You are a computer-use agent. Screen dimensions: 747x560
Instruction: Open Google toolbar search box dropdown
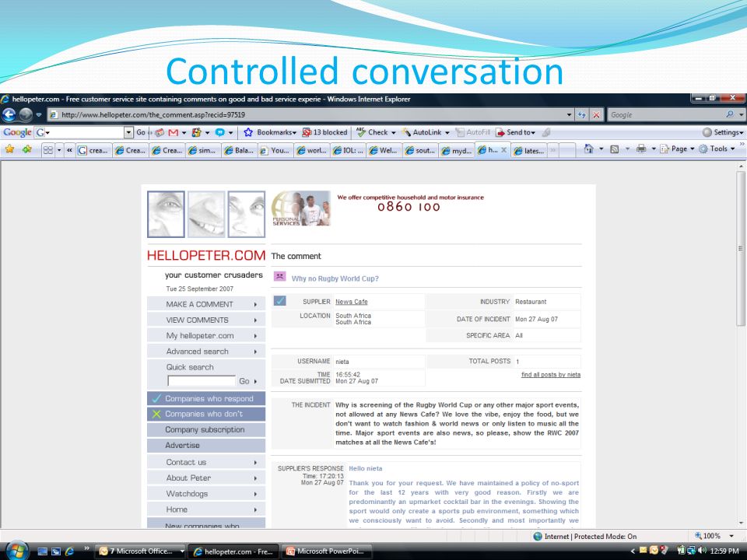(x=128, y=132)
